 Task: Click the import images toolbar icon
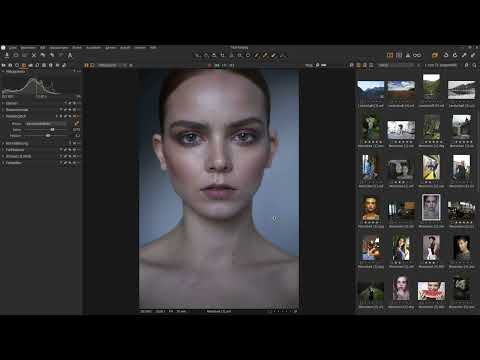(x=7, y=55)
